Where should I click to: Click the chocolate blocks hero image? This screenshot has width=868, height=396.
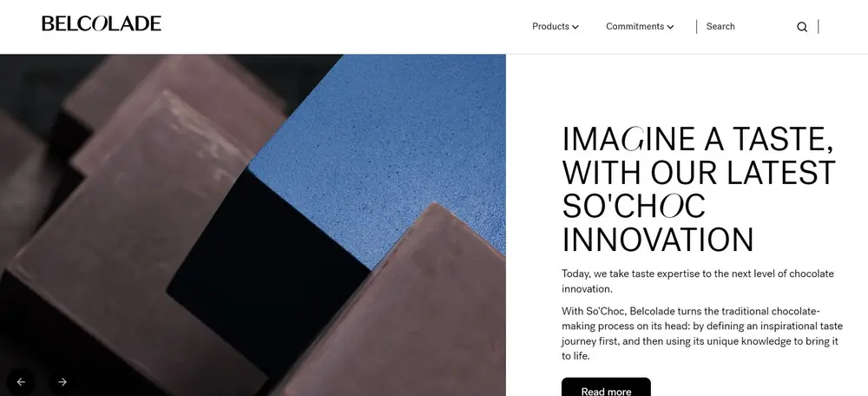point(253,225)
